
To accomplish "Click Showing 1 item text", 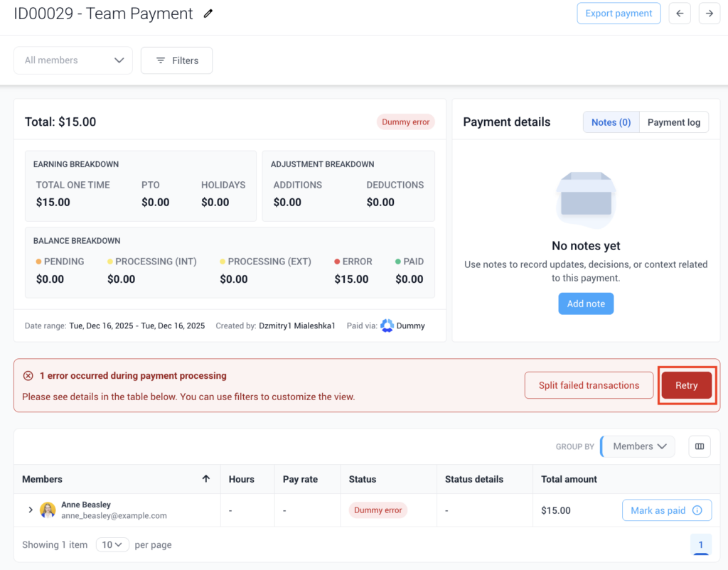I will [55, 544].
